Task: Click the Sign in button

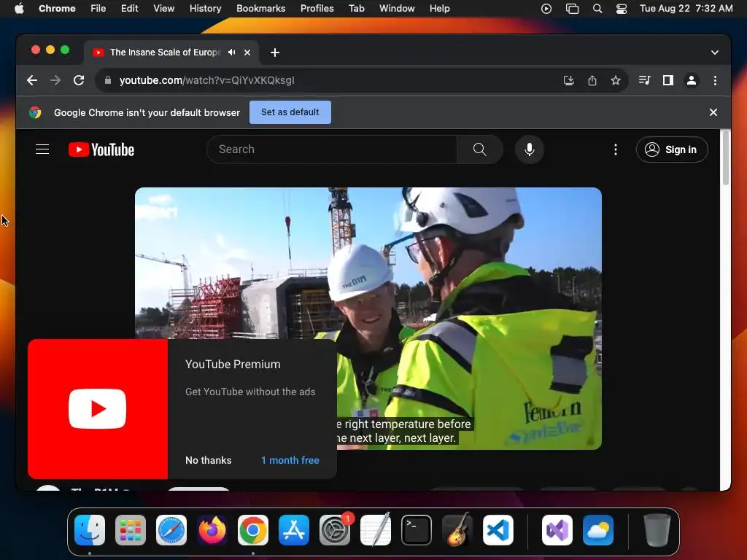Action: click(x=672, y=149)
